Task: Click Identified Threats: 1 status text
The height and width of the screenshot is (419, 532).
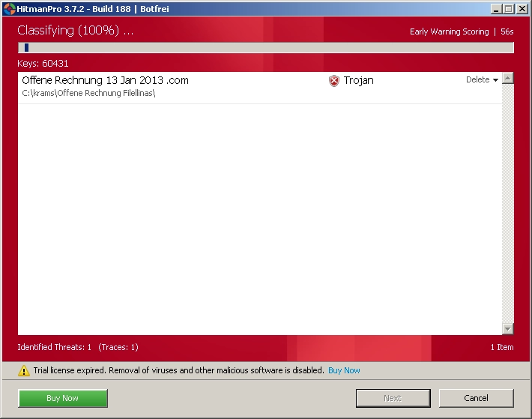Action: click(54, 347)
